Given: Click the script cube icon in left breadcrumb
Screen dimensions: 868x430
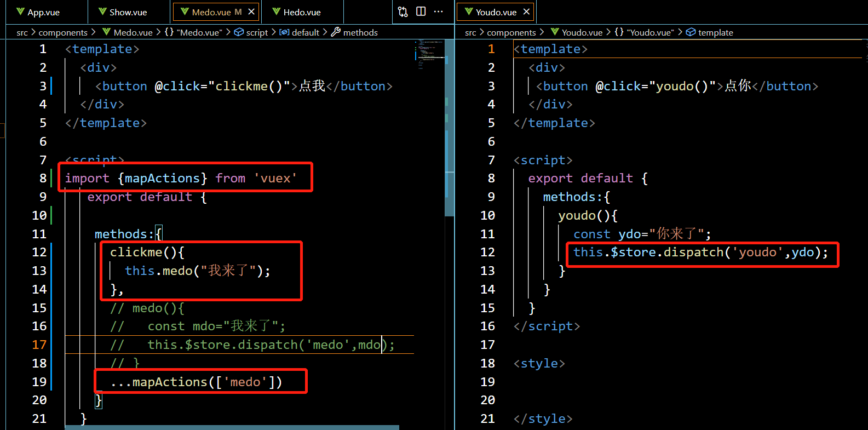Looking at the screenshot, I should tap(239, 32).
